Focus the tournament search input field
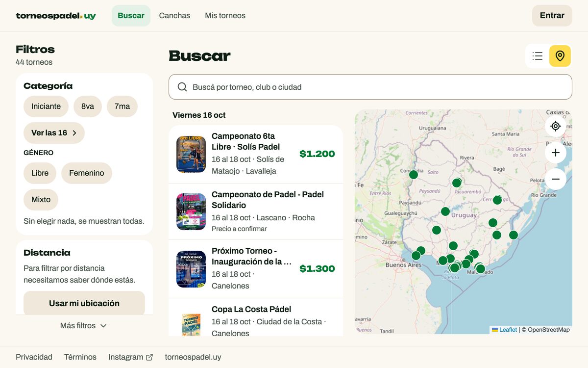The width and height of the screenshot is (588, 368). pos(370,87)
